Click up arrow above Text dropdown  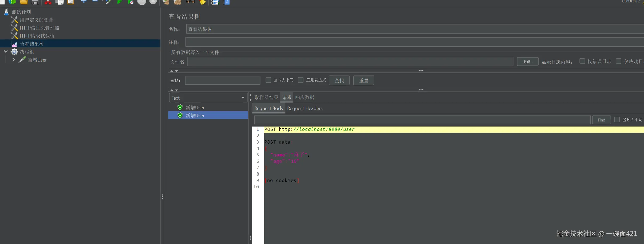point(172,90)
